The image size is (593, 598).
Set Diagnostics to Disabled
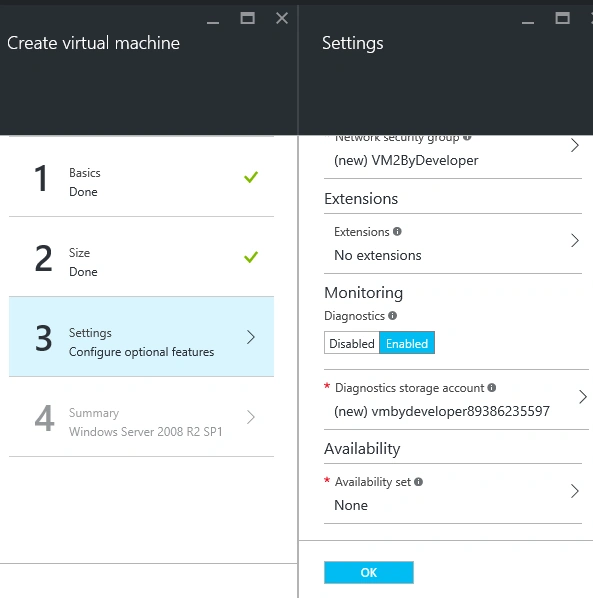click(x=352, y=343)
